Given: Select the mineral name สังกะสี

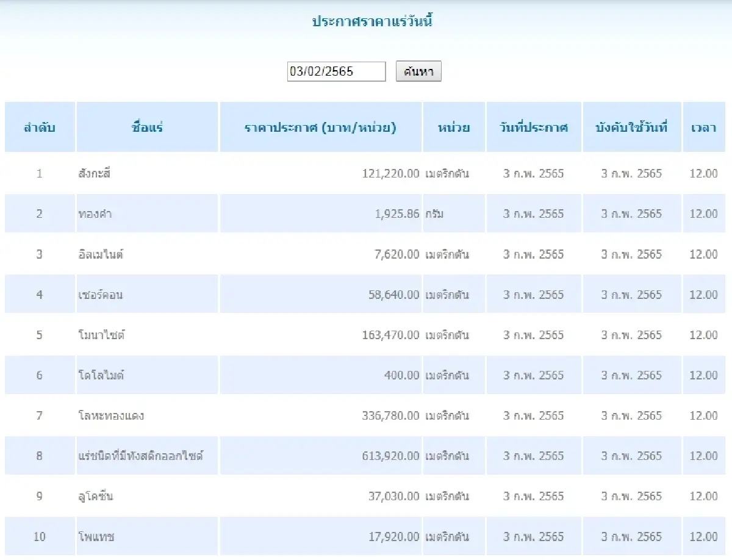Looking at the screenshot, I should (94, 173).
